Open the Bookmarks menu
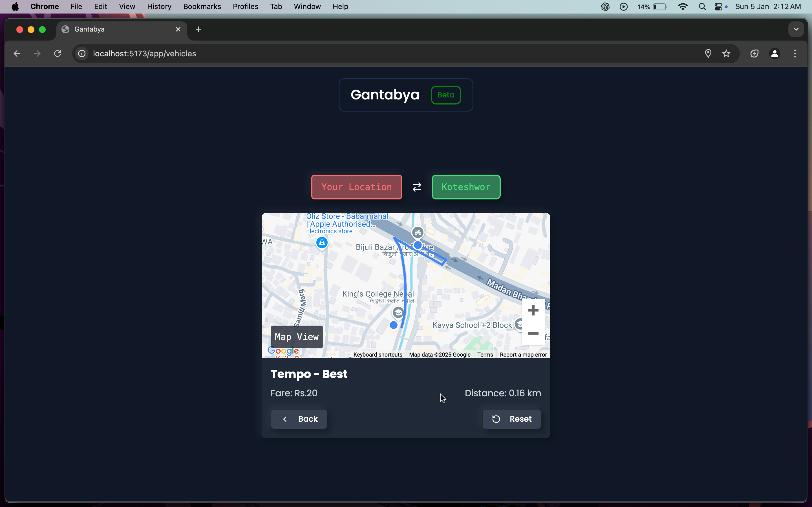The height and width of the screenshot is (507, 812). click(202, 7)
